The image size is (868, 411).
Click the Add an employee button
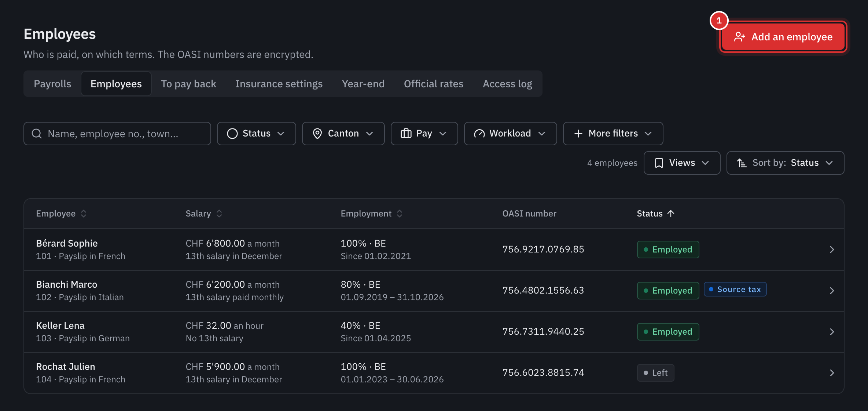point(783,37)
